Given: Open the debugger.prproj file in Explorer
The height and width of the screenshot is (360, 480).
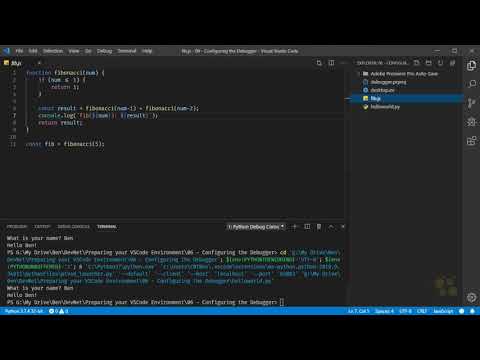Looking at the screenshot, I should 388,82.
